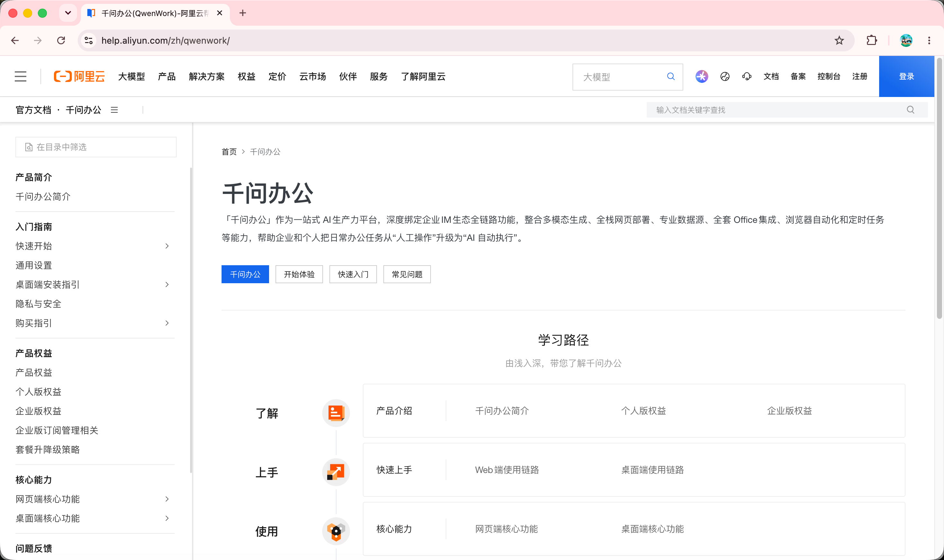
Task: Expand 桌面端核心功能 in the sidebar
Action: pyautogui.click(x=167, y=518)
